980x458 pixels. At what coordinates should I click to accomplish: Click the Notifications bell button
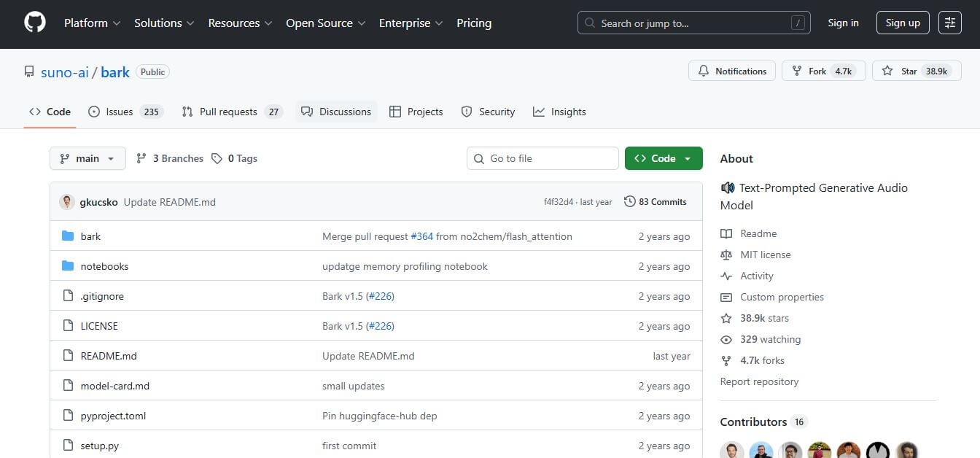coord(732,71)
